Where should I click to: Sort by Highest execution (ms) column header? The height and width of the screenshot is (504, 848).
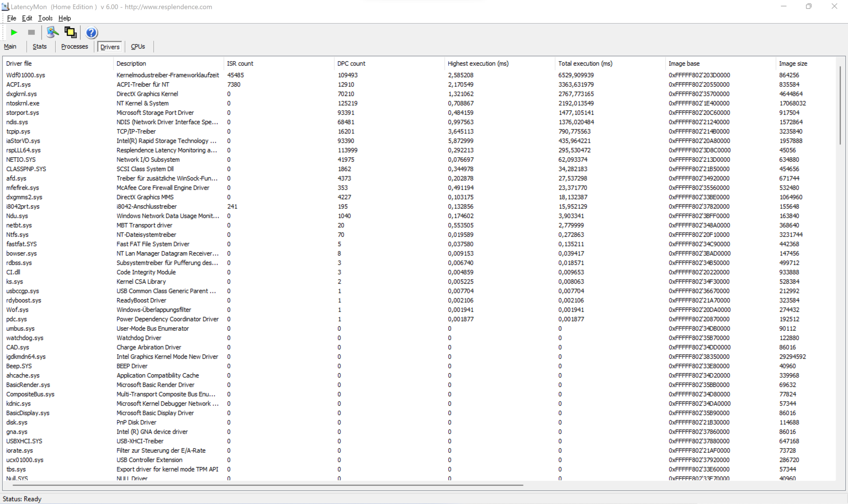[478, 64]
